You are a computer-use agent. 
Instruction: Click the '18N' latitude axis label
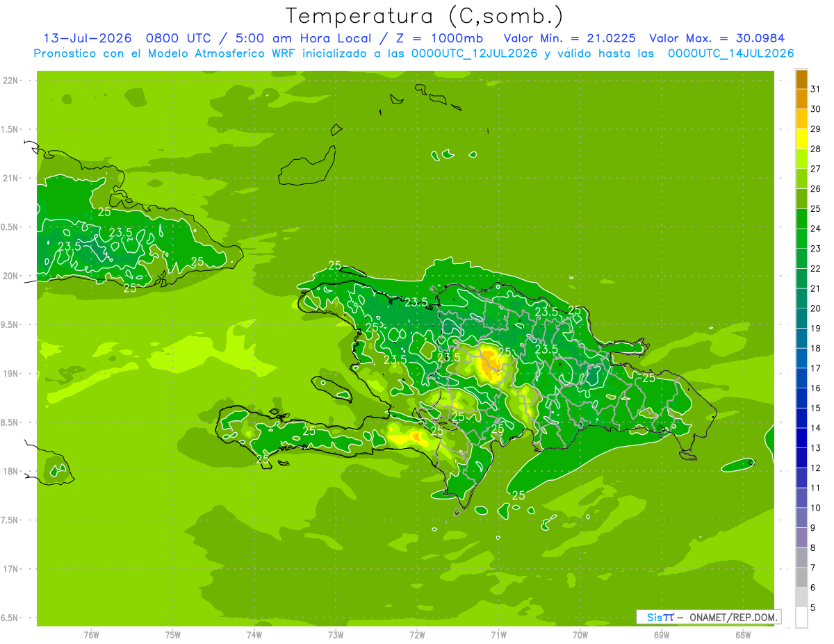[x=12, y=471]
